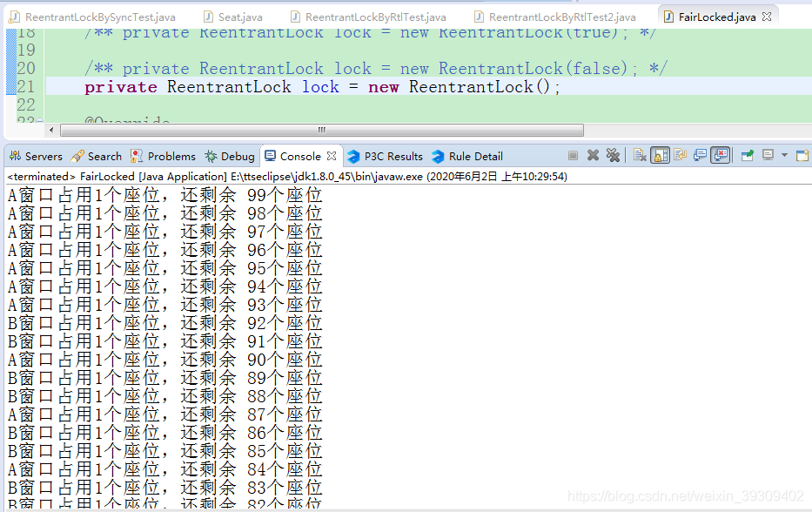
Task: Switch to ReentrantLockByRtlTest2.java editor tab
Action: point(555,17)
